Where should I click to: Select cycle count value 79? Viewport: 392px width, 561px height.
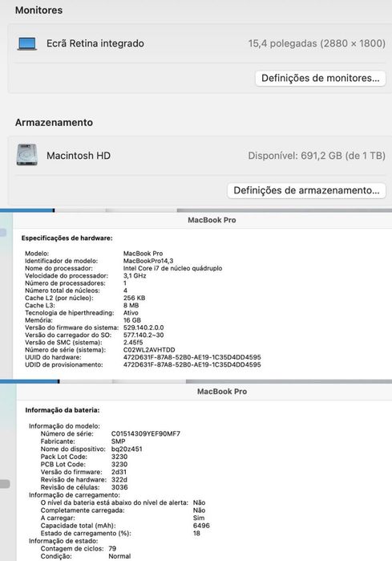(112, 548)
